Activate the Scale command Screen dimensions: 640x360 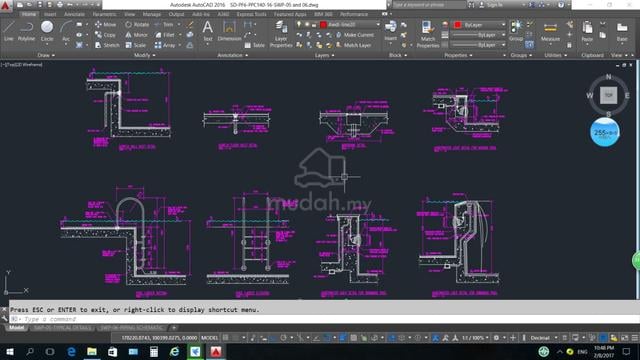(x=136, y=45)
